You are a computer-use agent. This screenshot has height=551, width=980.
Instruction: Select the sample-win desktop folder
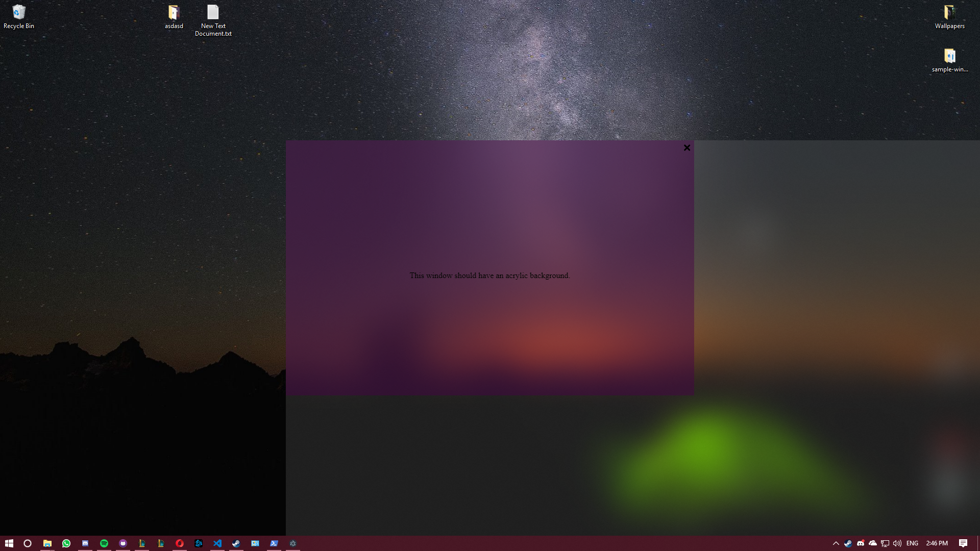coord(949,60)
